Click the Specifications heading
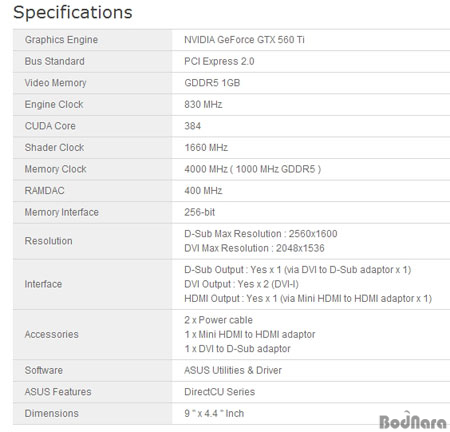 pos(73,13)
